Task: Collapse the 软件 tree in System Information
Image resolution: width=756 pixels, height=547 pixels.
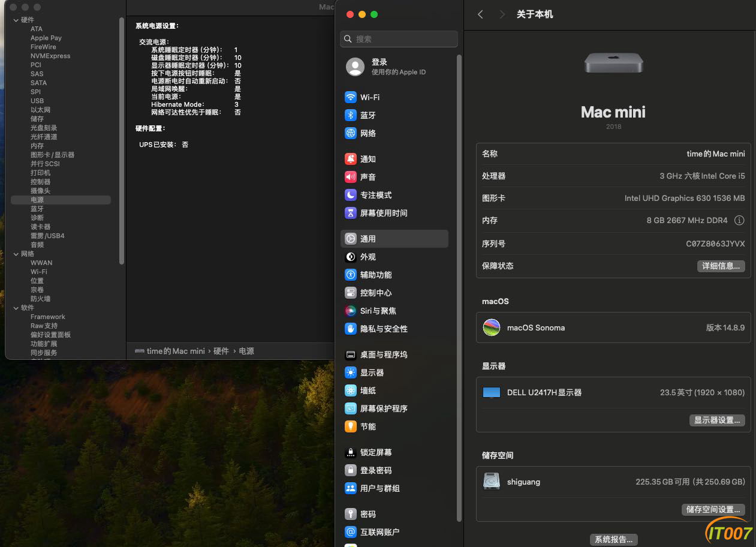Action: point(16,308)
